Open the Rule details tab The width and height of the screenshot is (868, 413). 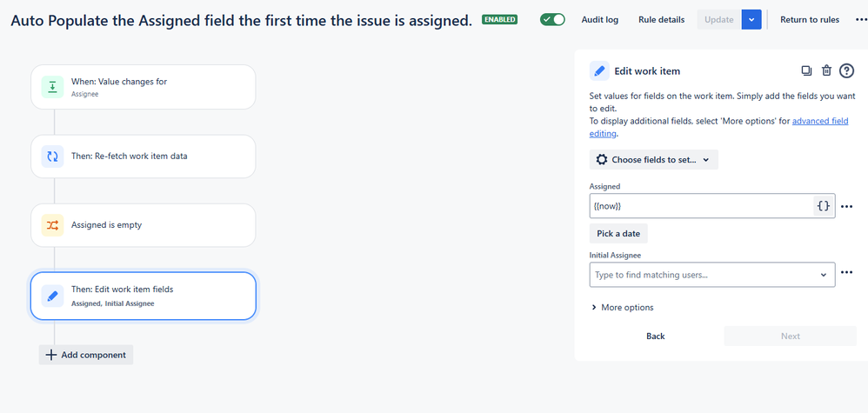(661, 19)
